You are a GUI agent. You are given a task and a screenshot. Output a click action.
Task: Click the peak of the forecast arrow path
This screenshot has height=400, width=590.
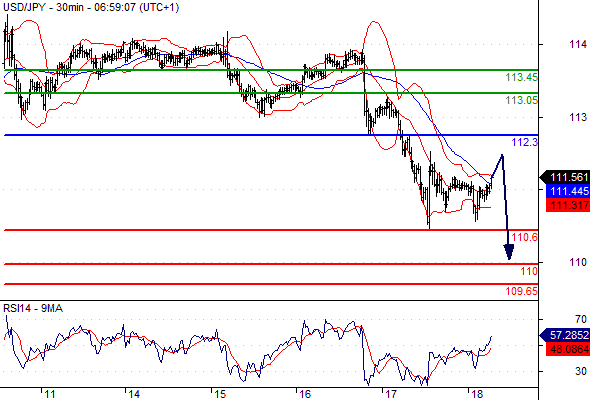tap(502, 155)
